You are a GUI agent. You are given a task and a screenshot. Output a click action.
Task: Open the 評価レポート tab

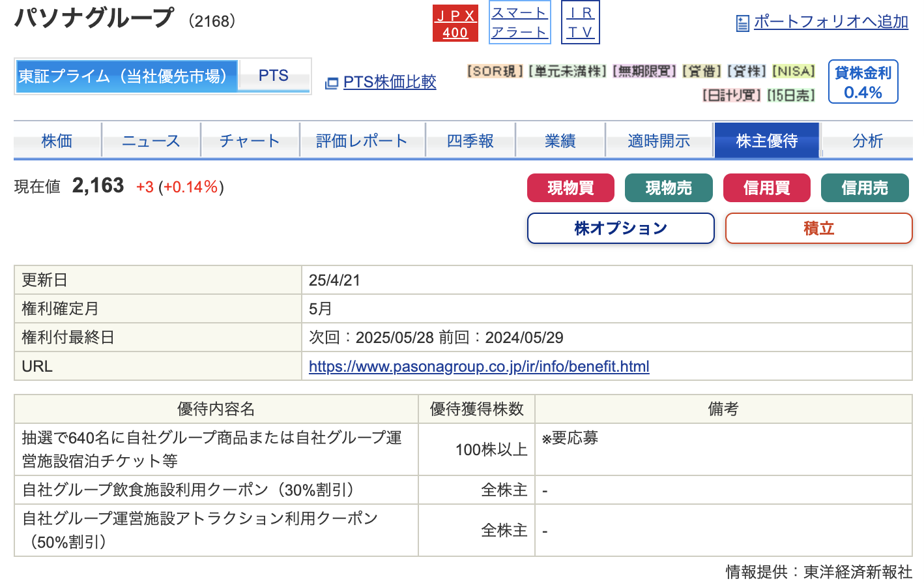362,140
